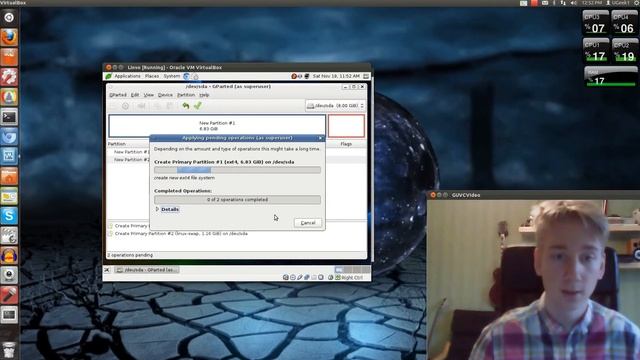Open the Partition menu in GParted
Image resolution: width=640 pixels, height=360 pixels.
(186, 95)
